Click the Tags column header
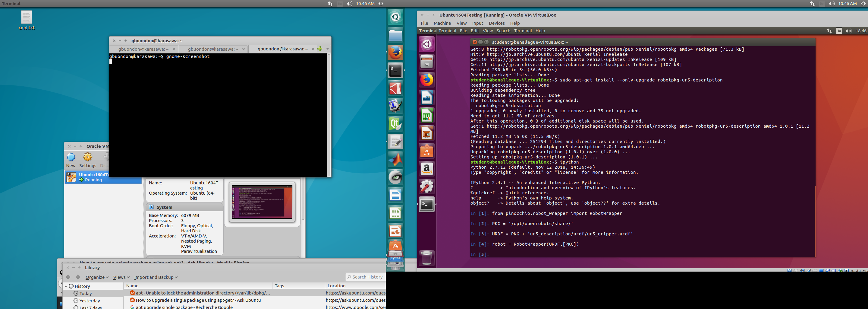The width and height of the screenshot is (868, 309). [x=298, y=286]
